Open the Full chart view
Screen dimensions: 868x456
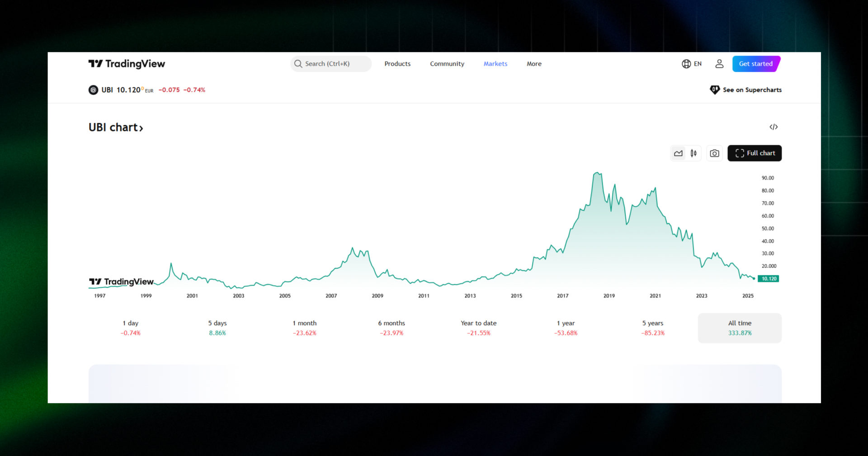coord(754,153)
